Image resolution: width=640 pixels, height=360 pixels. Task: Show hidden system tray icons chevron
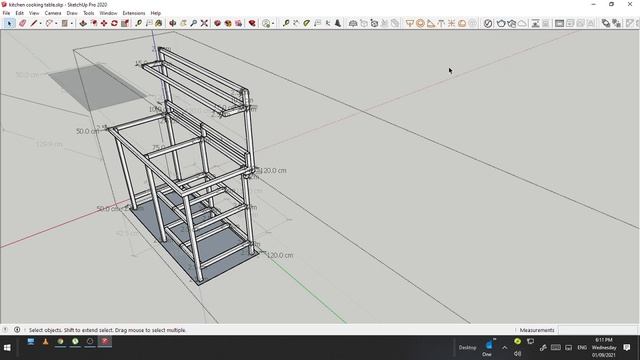point(504,348)
